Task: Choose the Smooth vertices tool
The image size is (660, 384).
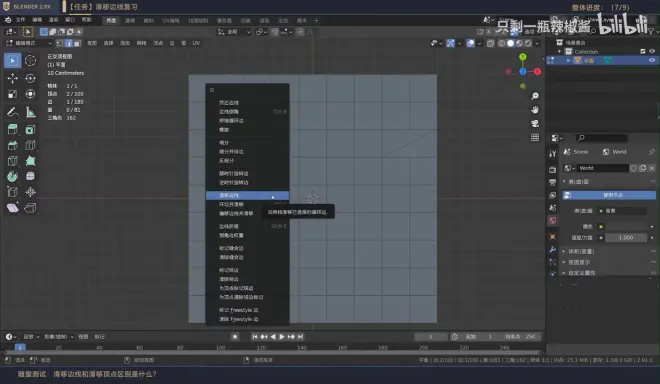Action: click(x=30, y=176)
